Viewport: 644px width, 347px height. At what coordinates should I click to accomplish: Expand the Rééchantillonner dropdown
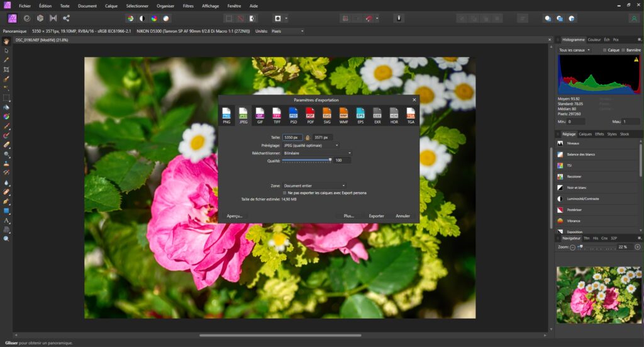tap(317, 153)
